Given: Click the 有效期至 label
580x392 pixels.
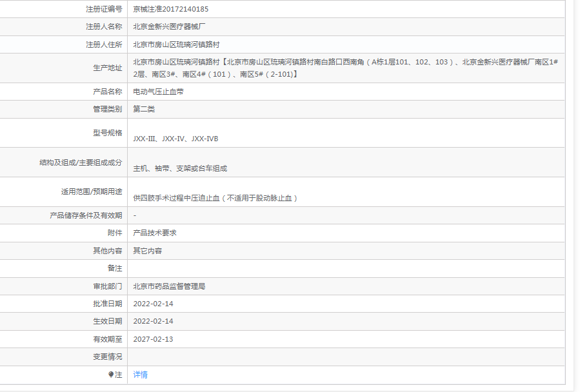Looking at the screenshot, I should pyautogui.click(x=108, y=339).
